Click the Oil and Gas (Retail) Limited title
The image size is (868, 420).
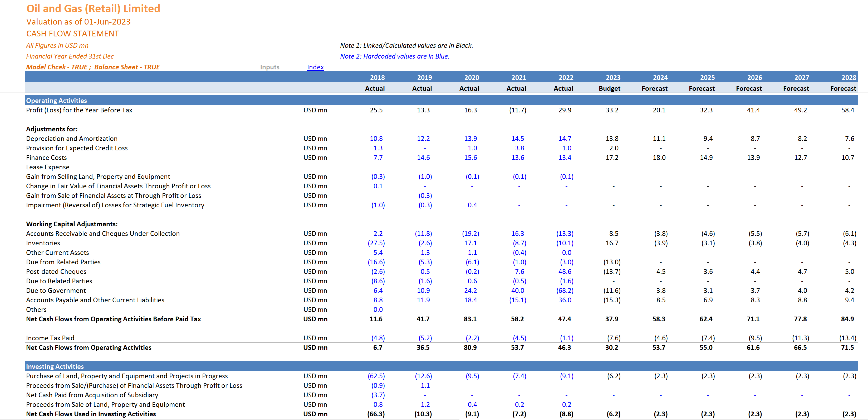pyautogui.click(x=93, y=8)
